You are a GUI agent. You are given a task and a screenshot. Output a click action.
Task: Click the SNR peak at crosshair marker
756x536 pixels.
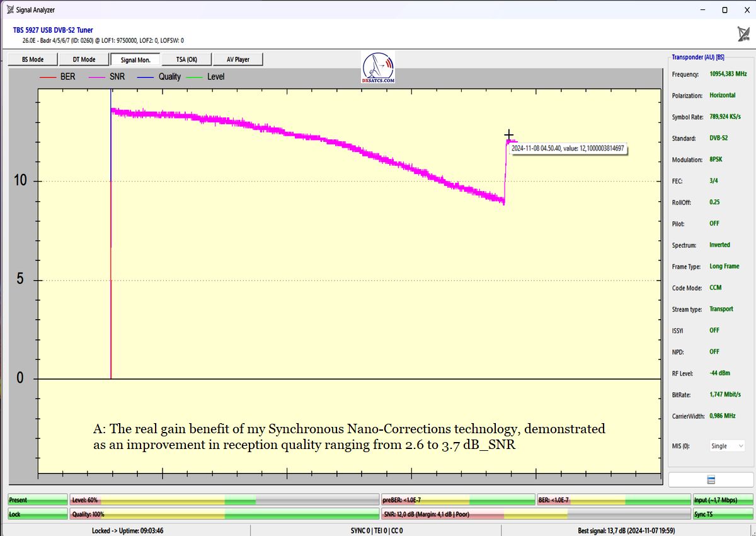[x=508, y=136]
